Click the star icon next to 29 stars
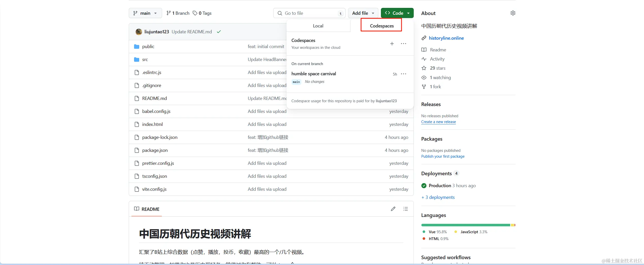This screenshot has width=644, height=265. pos(424,68)
